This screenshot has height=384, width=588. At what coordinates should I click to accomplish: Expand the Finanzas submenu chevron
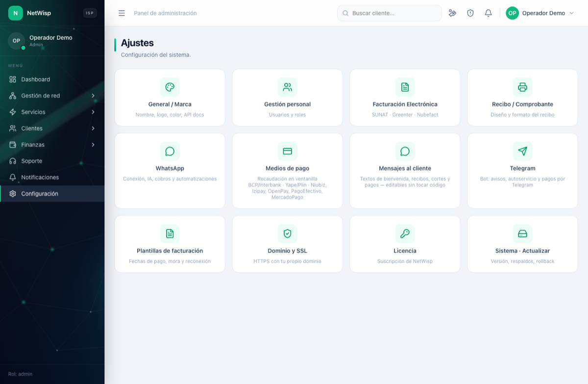pyautogui.click(x=93, y=145)
